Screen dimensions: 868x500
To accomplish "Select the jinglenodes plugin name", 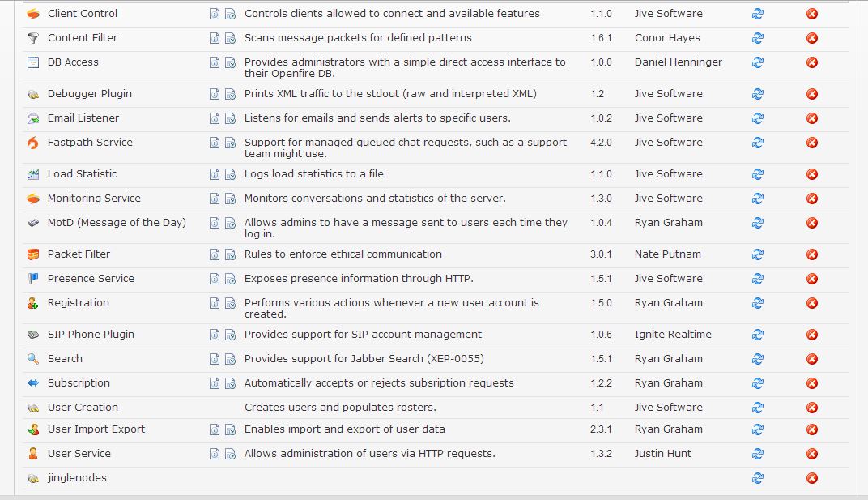I will pyautogui.click(x=77, y=478).
